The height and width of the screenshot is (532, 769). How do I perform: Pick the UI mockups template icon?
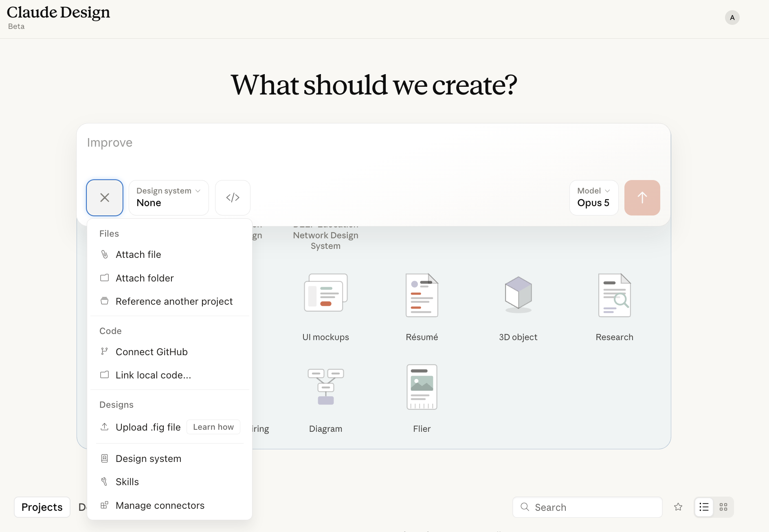(x=325, y=293)
